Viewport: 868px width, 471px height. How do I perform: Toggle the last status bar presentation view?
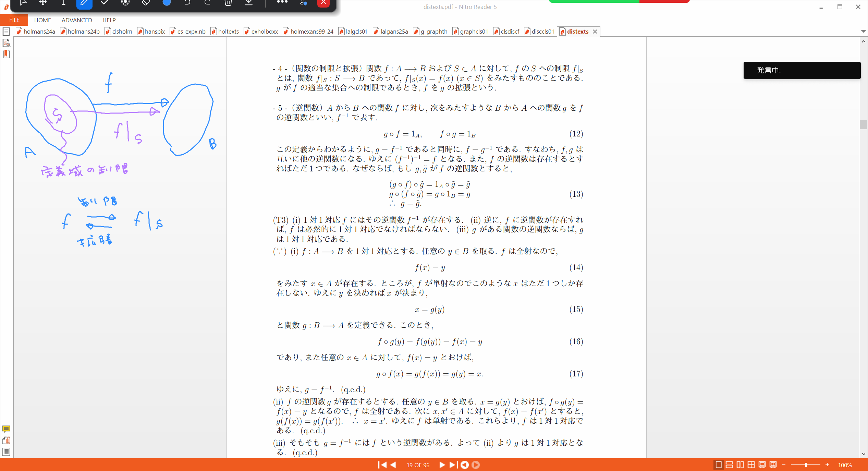[x=773, y=465]
